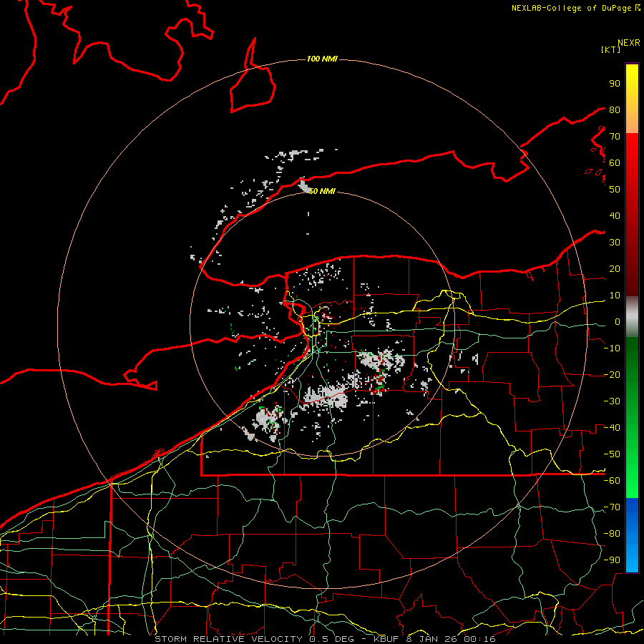Click the 70 value on the velocity scale

coord(615,137)
